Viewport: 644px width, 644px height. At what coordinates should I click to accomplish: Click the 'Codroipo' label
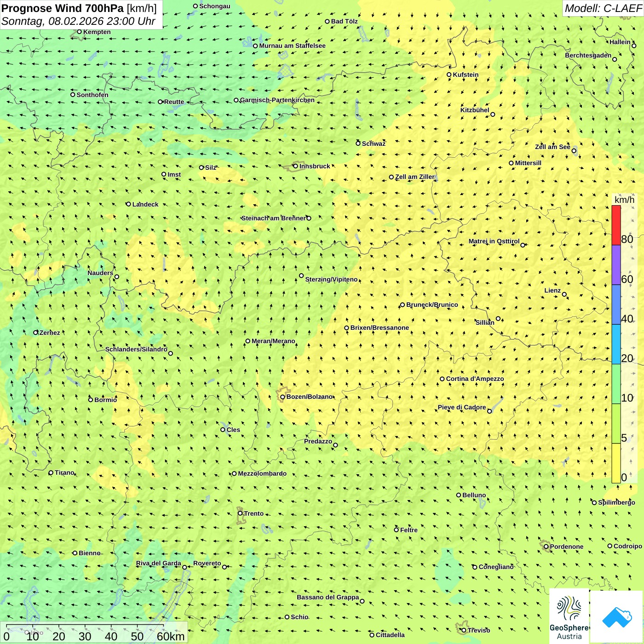pyautogui.click(x=627, y=546)
